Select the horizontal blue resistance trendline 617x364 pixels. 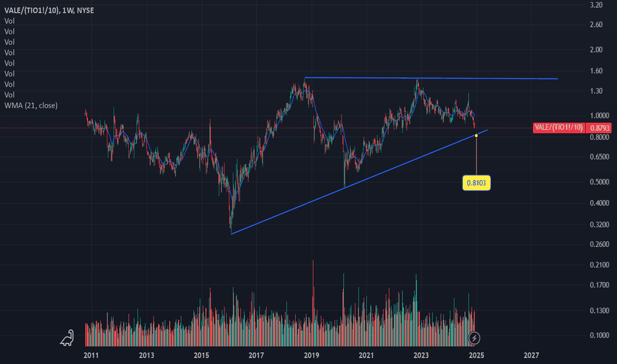point(431,78)
